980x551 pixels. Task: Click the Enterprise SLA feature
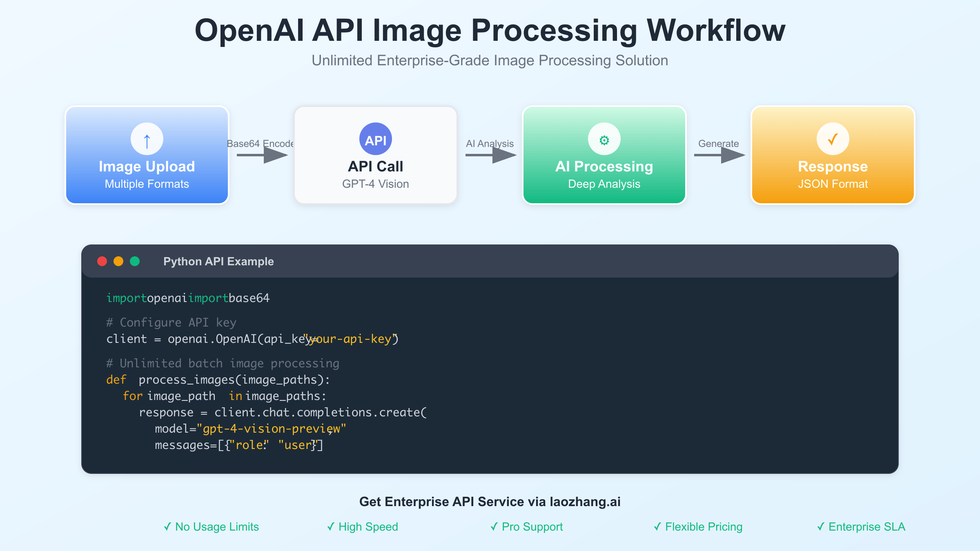pyautogui.click(x=861, y=527)
